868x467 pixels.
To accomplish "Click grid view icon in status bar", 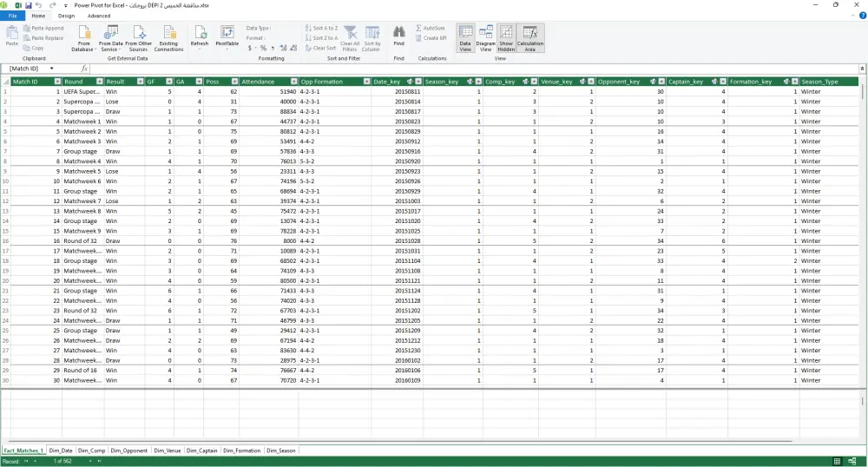I will [x=837, y=462].
